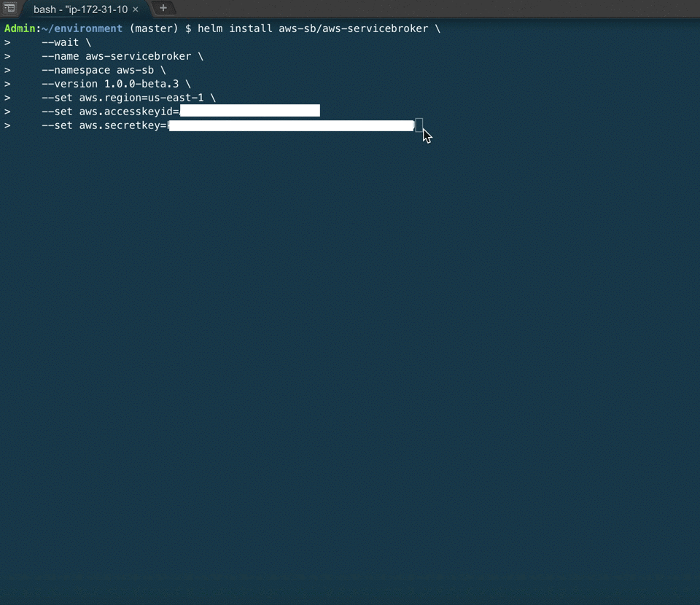
Task: Click the plus icon to open new tab
Action: point(164,8)
